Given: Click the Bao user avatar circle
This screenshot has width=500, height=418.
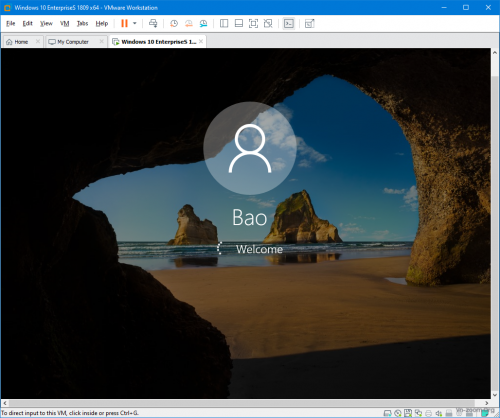Looking at the screenshot, I should tap(250, 148).
